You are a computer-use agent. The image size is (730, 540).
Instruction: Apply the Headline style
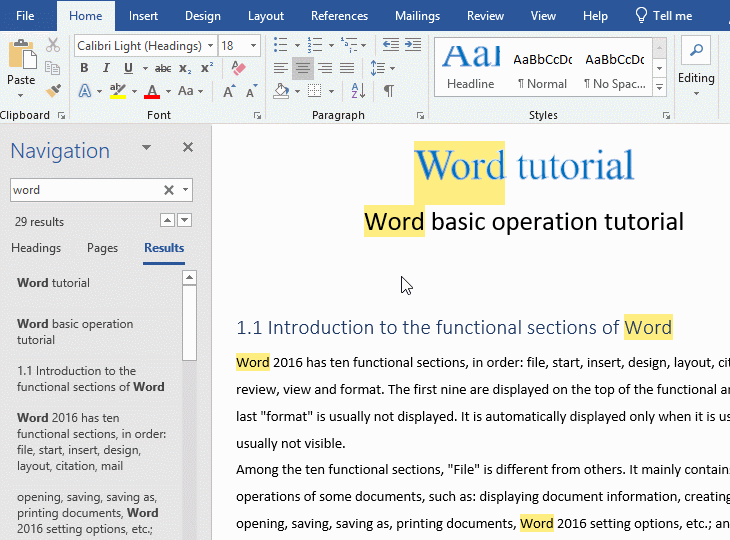point(471,67)
